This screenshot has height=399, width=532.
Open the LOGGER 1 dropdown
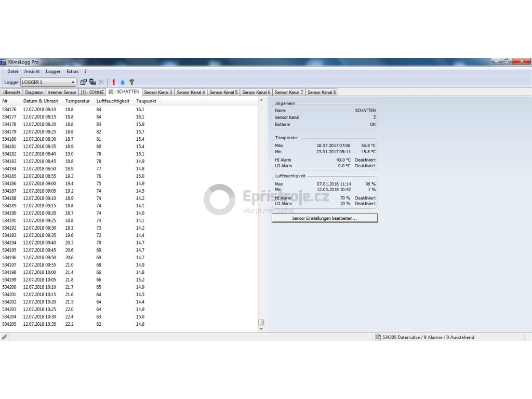click(x=73, y=82)
